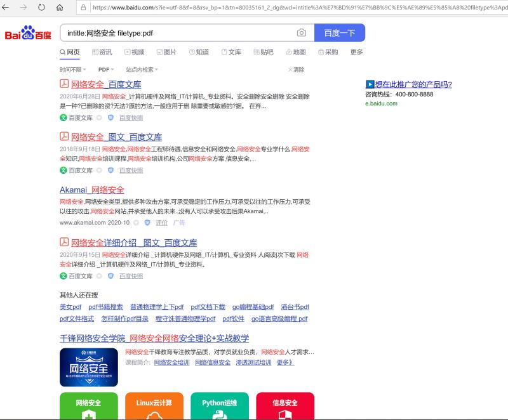Switch to the 视频 tab
This screenshot has height=420, width=508.
[135, 52]
